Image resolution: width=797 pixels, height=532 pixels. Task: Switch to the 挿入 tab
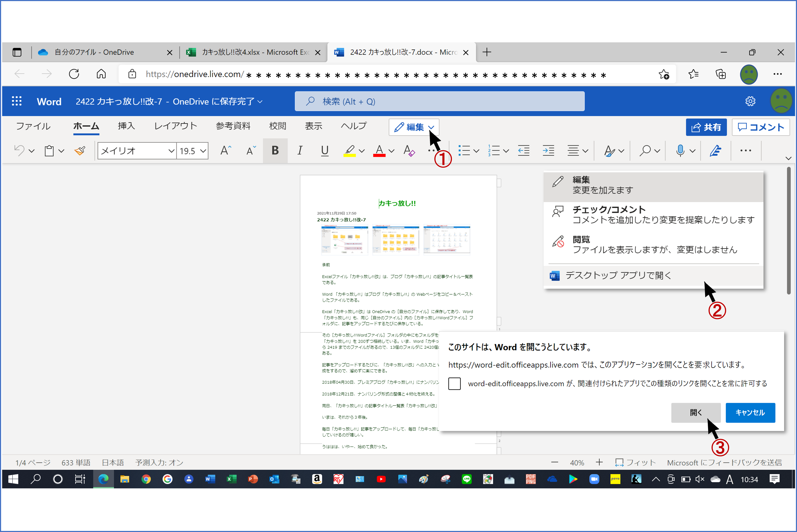[x=126, y=126]
